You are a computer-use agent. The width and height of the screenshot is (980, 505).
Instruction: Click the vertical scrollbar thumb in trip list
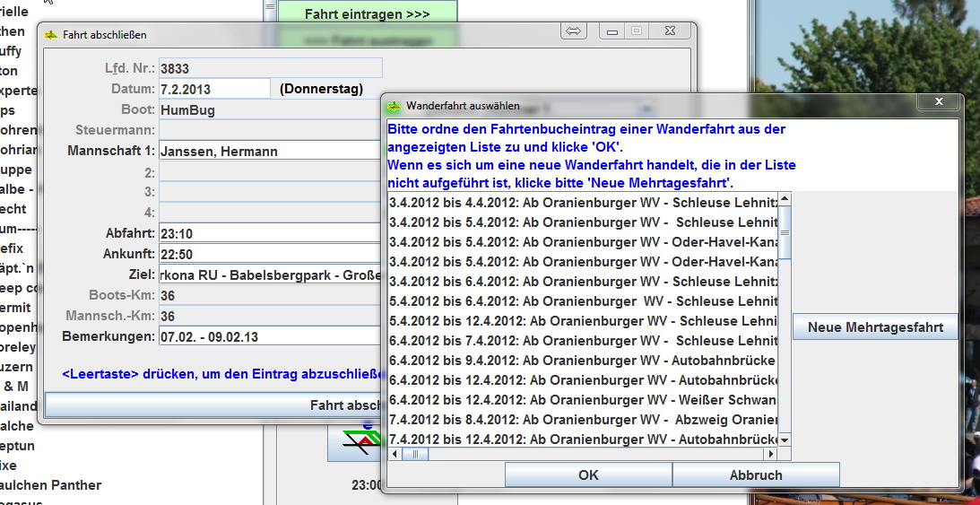pyautogui.click(x=785, y=232)
